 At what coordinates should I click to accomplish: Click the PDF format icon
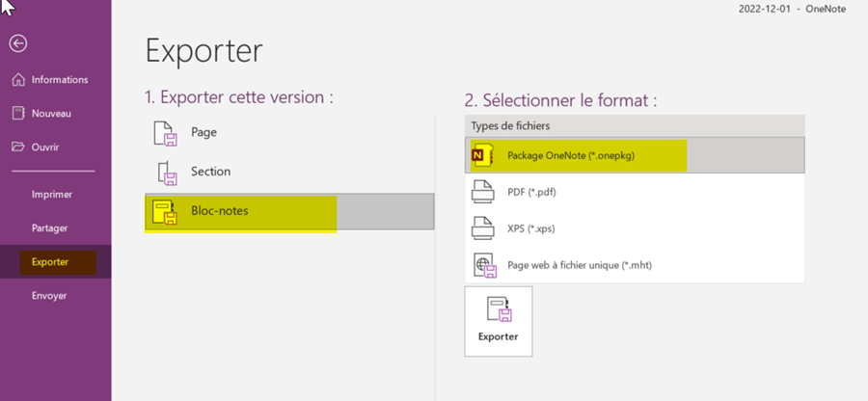482,192
